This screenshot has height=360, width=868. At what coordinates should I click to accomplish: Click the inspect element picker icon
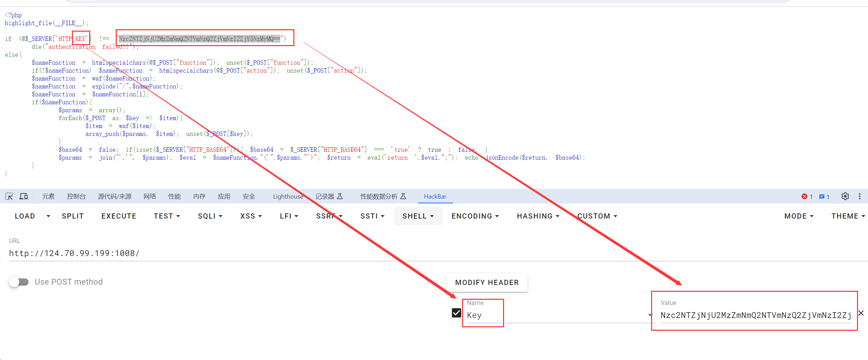point(9,196)
